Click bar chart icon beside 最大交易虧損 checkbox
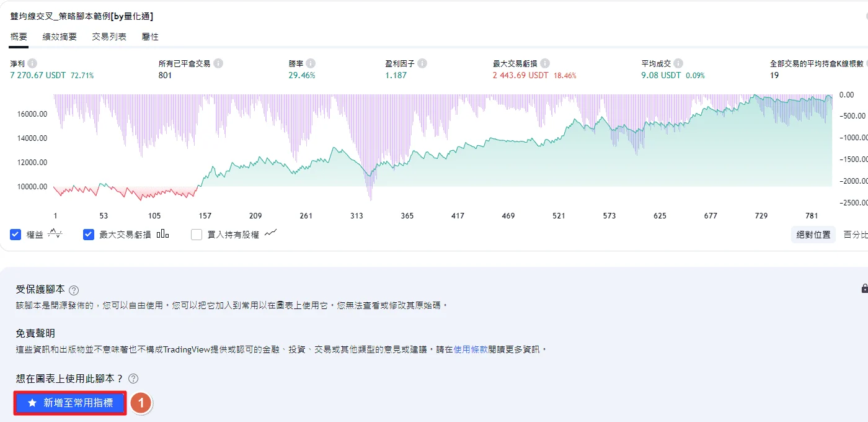868x422 pixels. [x=163, y=235]
